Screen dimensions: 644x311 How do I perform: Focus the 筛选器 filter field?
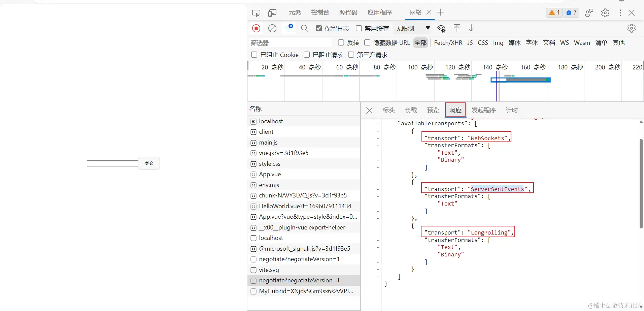tap(291, 43)
